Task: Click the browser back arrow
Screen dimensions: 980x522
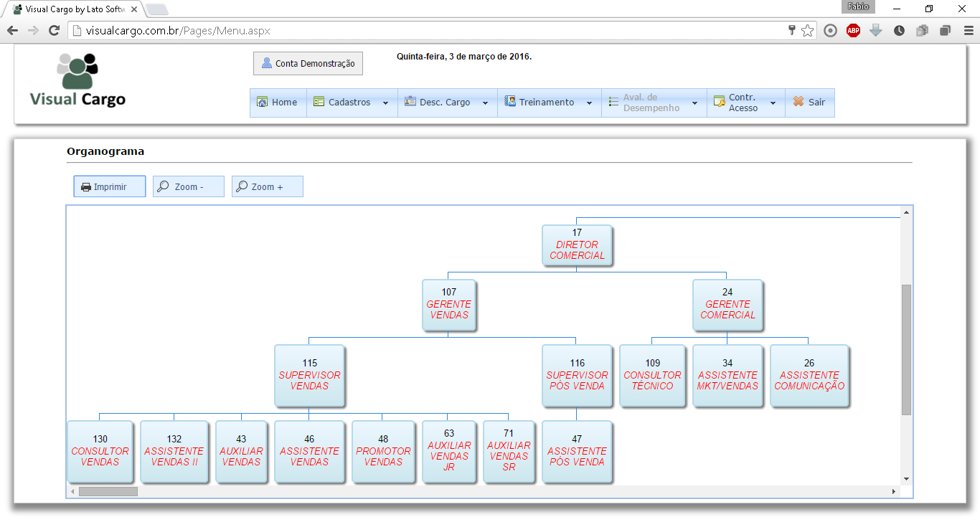Action: point(12,30)
